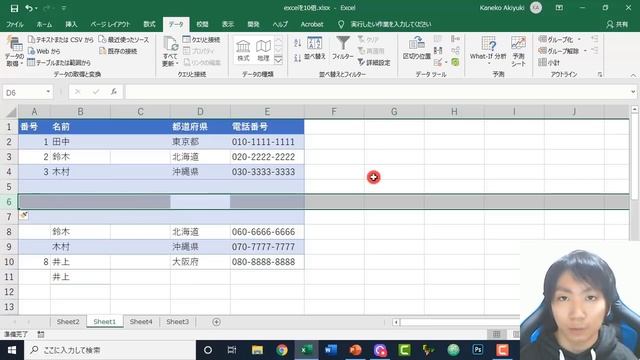Click クエリと接続 in the ribbon
This screenshot has width=640, height=360.
(x=201, y=40)
